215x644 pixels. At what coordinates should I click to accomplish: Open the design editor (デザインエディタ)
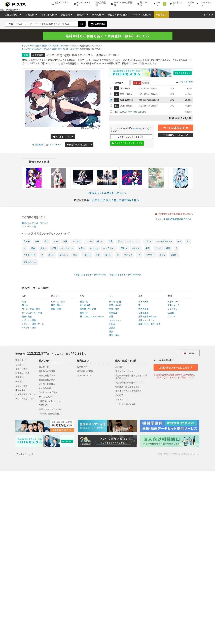pos(82,4)
